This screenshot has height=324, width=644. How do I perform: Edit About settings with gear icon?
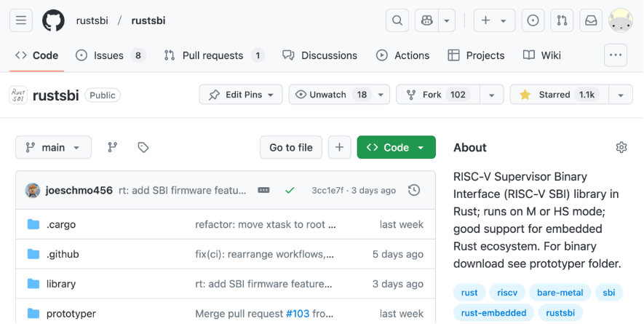point(621,147)
